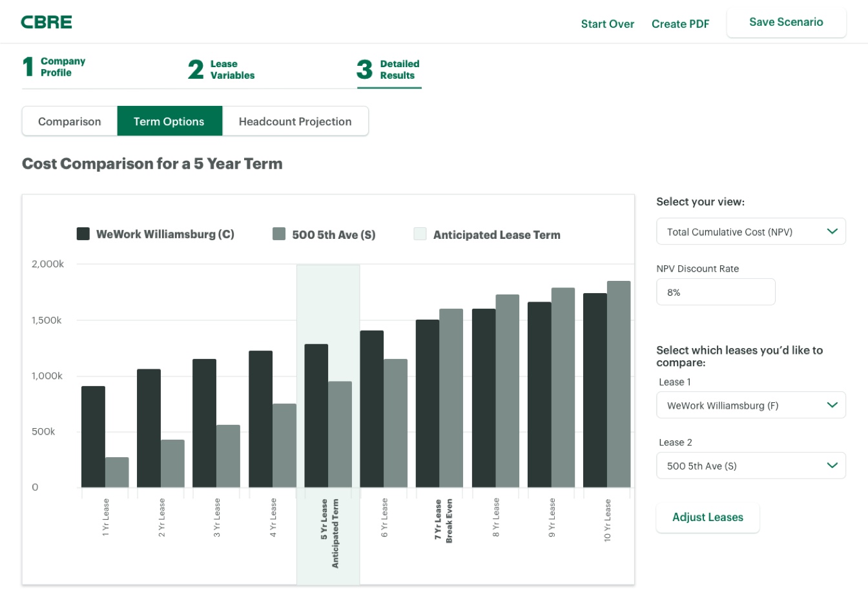The height and width of the screenshot is (616, 868).
Task: Click the WeWork bar for 8 Yr Lease
Action: 484,398
